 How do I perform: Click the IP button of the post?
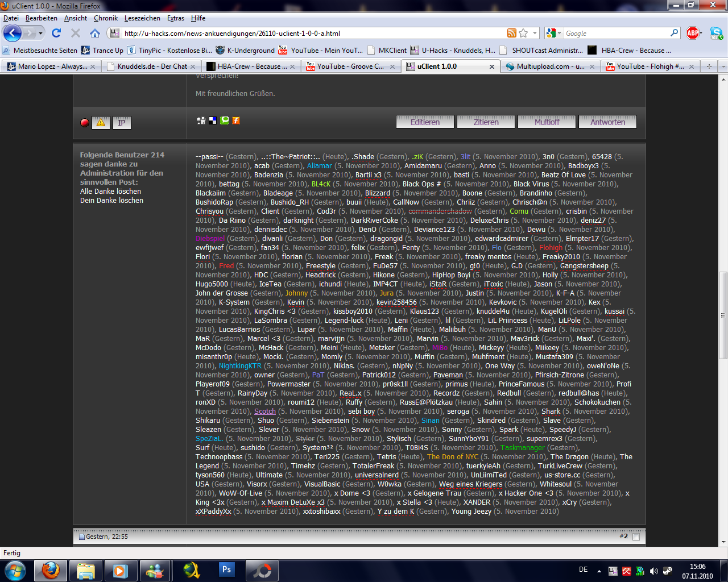(121, 122)
